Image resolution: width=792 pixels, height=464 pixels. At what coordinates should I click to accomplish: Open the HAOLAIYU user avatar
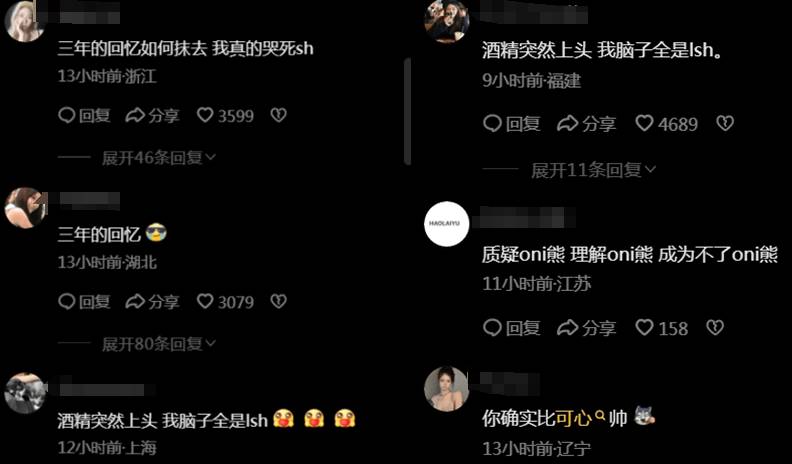[x=447, y=224]
